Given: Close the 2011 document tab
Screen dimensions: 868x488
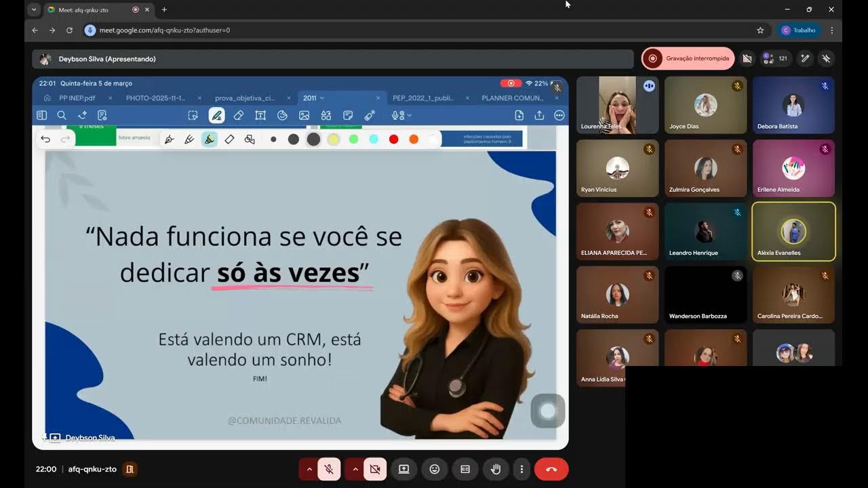Looking at the screenshot, I should click(x=378, y=98).
